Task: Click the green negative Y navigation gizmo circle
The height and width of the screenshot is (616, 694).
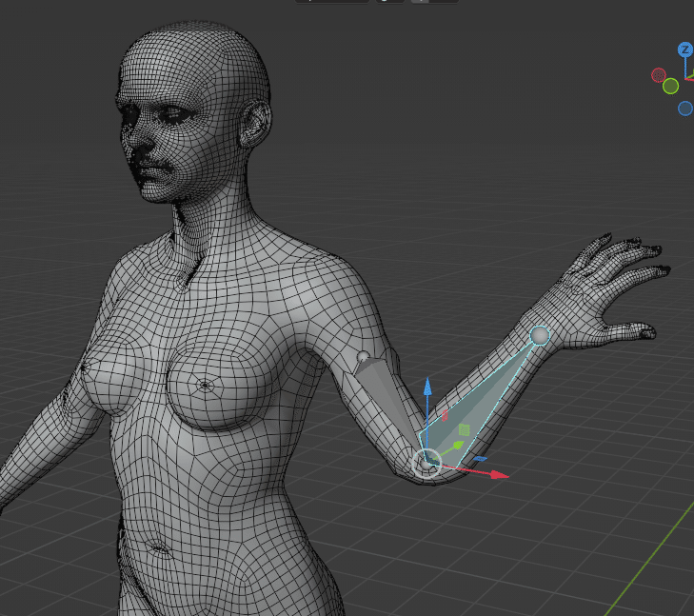Action: (x=670, y=86)
